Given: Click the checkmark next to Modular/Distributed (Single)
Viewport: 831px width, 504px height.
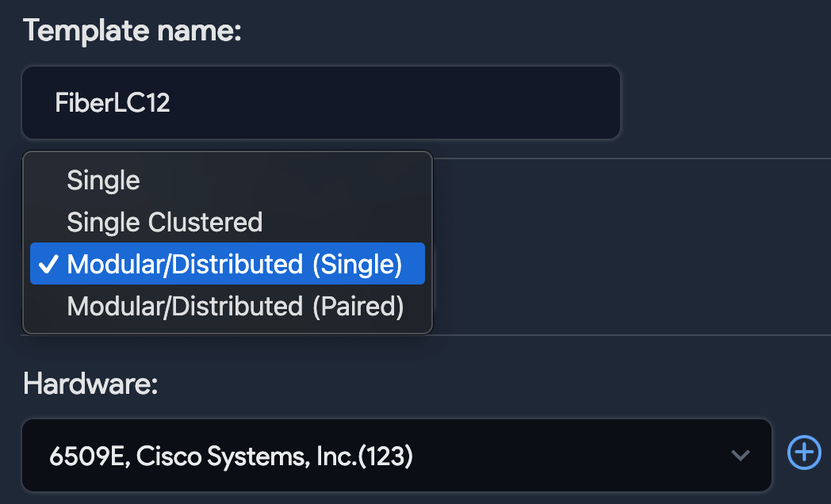Looking at the screenshot, I should tap(50, 264).
